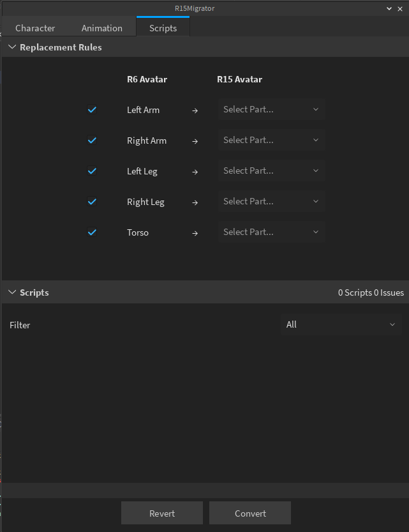This screenshot has height=532, width=409.
Task: Switch to the Character tab
Action: pyautogui.click(x=35, y=28)
